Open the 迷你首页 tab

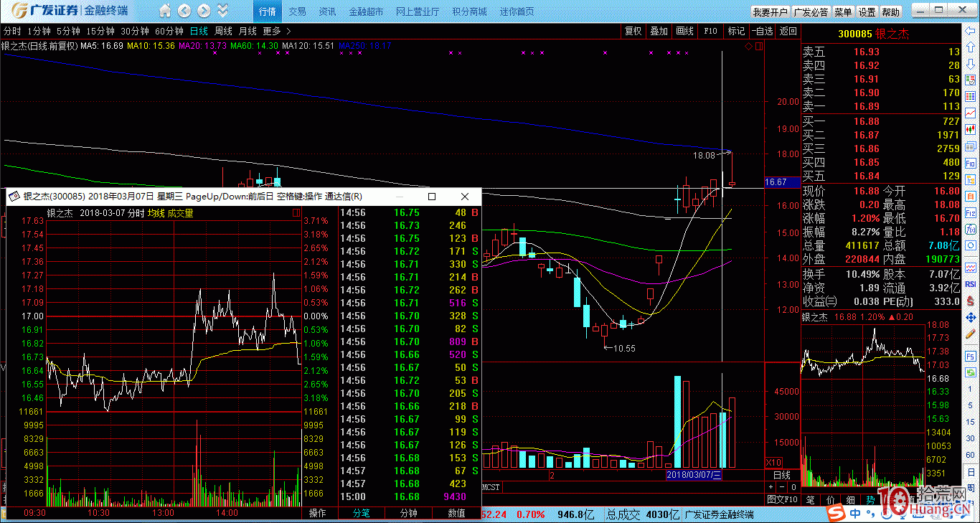point(517,11)
